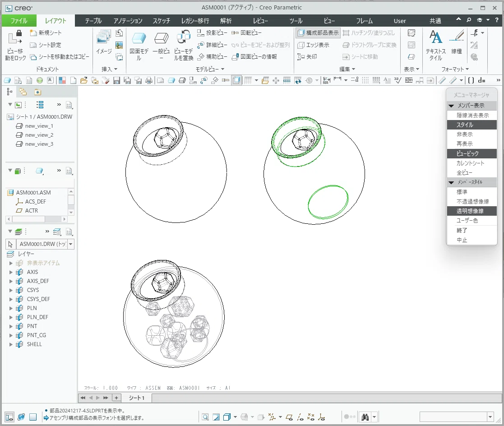The image size is (504, 426).
Task: Toggle the highlighted cube display icon in the toolbar
Action: [236, 80]
